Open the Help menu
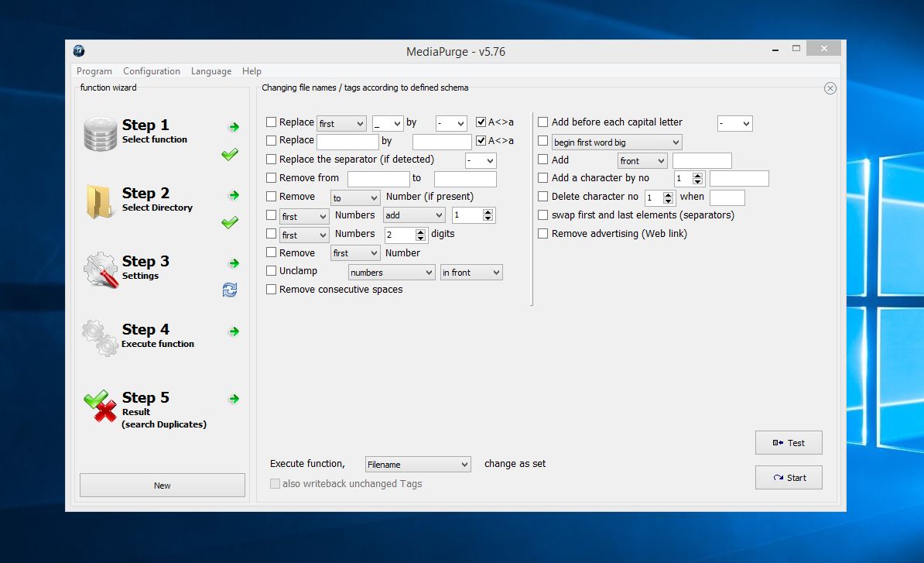The height and width of the screenshot is (563, 924). tap(252, 70)
